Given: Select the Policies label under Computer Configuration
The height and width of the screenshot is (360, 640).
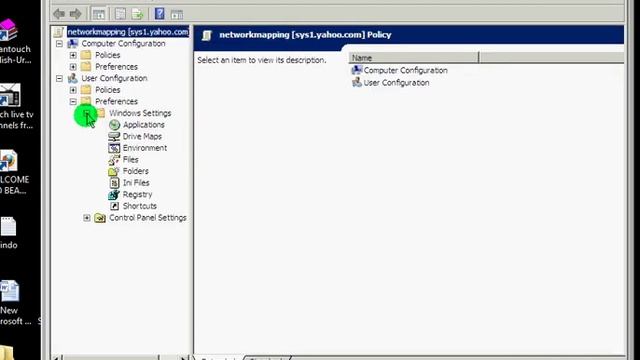Looking at the screenshot, I should 107,55.
